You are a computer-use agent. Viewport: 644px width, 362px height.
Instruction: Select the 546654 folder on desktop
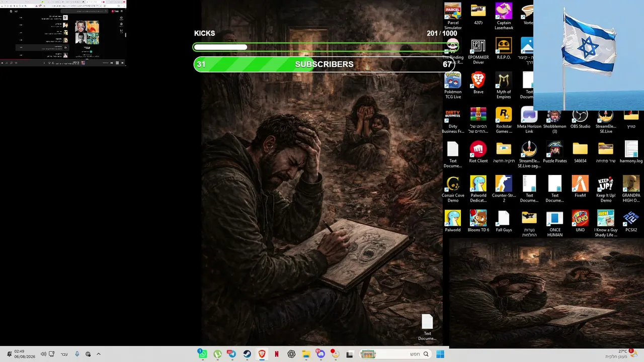[x=580, y=152]
